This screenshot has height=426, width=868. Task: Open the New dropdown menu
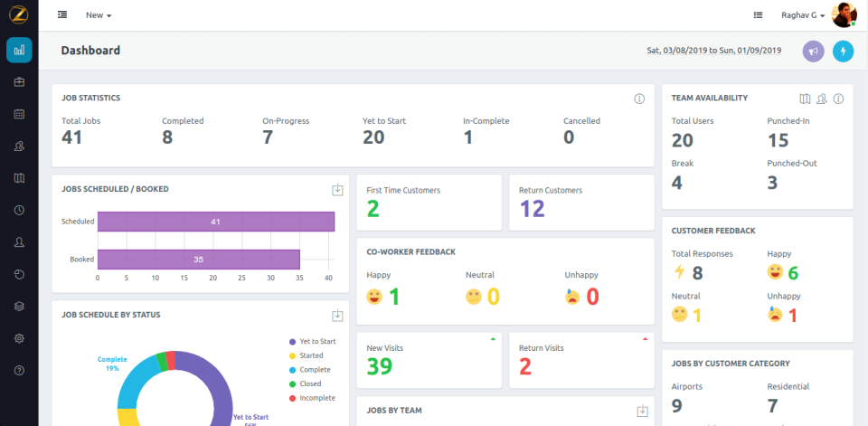(99, 15)
